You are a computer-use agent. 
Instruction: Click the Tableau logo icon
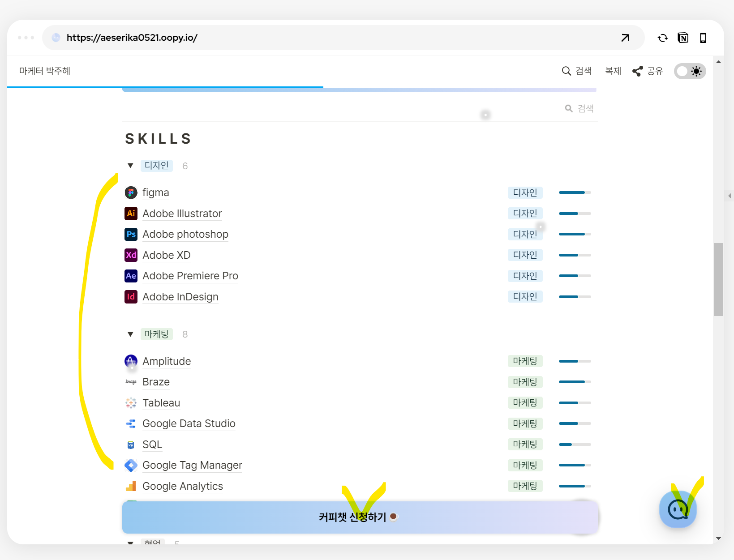click(131, 403)
